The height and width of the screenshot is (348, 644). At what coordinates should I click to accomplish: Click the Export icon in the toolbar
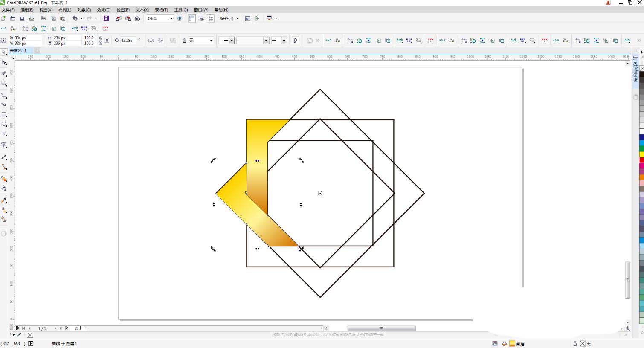pyautogui.click(x=128, y=18)
